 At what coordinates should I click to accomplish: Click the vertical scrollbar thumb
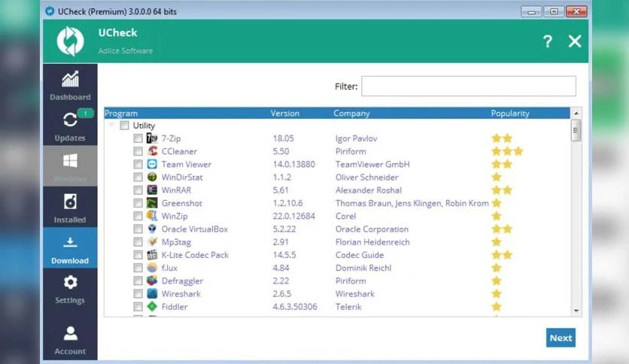576,130
